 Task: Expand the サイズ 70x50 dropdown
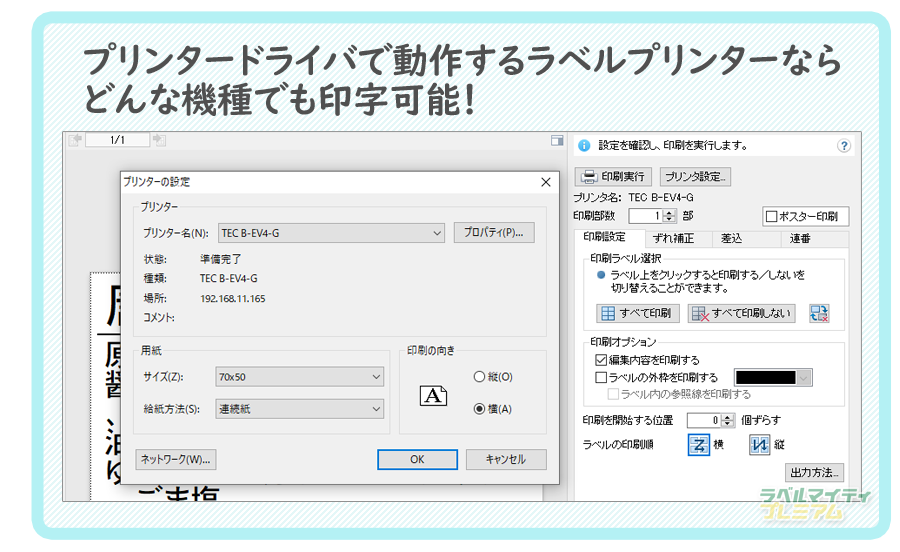[376, 377]
